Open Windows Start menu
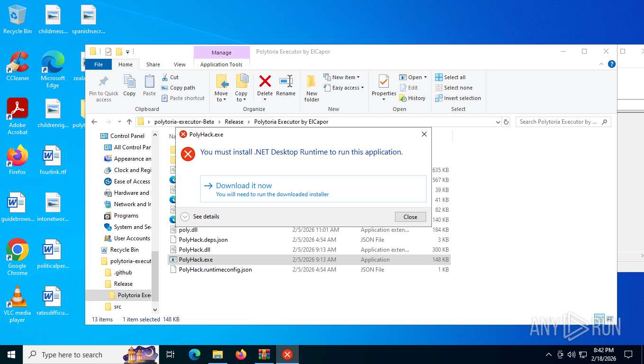Screen dimensions: 644x364 pyautogui.click(x=11, y=355)
